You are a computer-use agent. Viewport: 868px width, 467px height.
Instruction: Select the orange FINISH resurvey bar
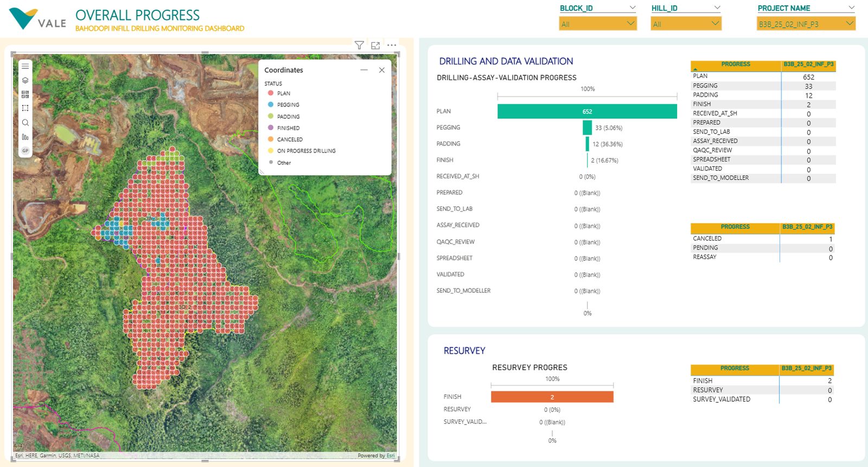click(x=552, y=397)
